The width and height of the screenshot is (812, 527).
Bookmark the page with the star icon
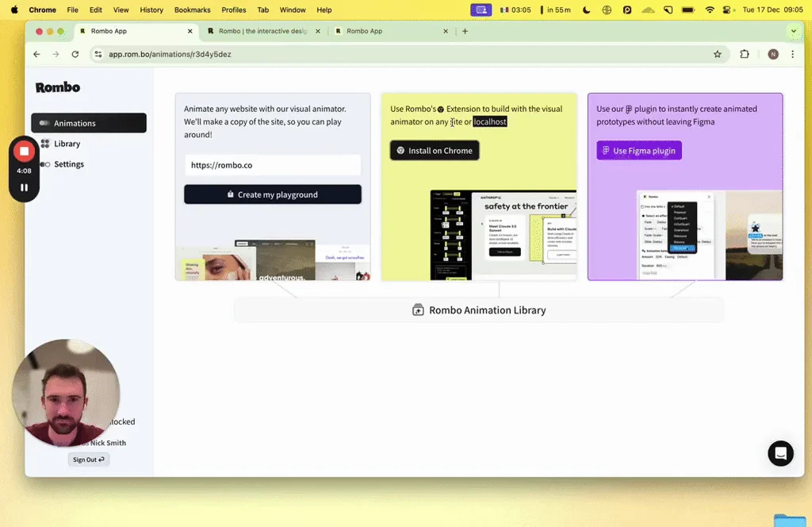point(718,54)
